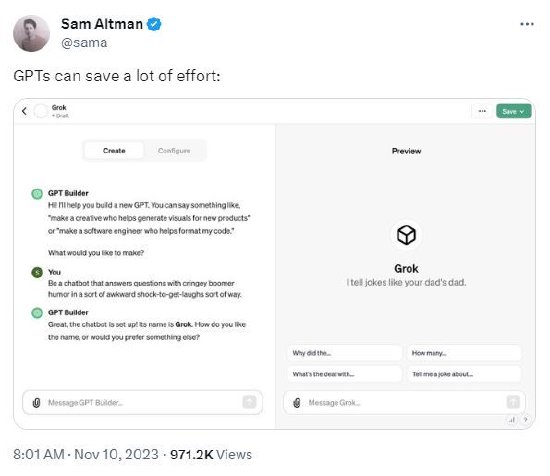The image size is (550, 476).
Task: Click the send arrow in Message Grok box
Action: [x=513, y=402]
